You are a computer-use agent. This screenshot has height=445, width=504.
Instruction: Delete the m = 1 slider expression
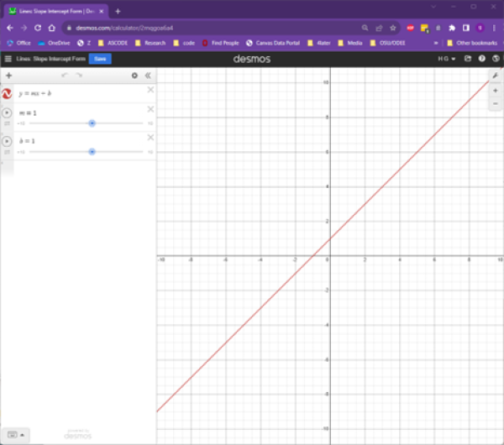tap(150, 109)
